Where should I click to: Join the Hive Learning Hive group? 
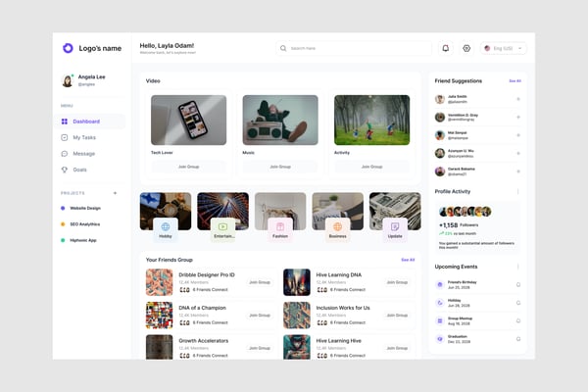coord(397,349)
